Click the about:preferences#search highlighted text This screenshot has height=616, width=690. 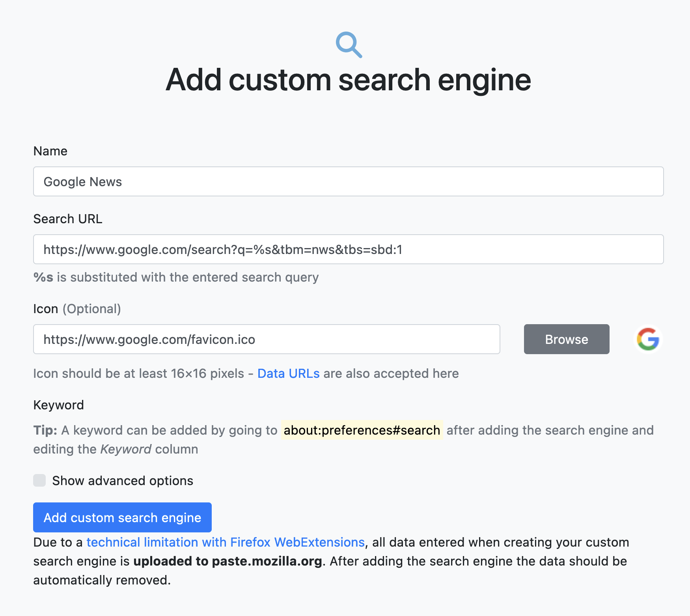tap(362, 430)
